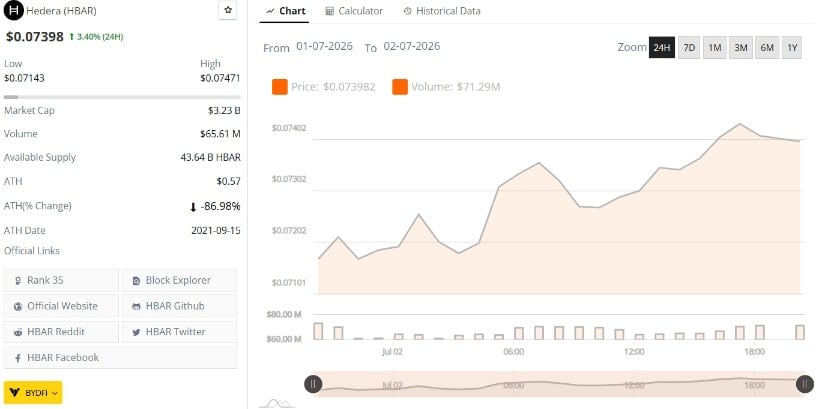Viewport: 825px width, 409px height.
Task: Expand the BYDFi exchange dropdown
Action: point(33,393)
